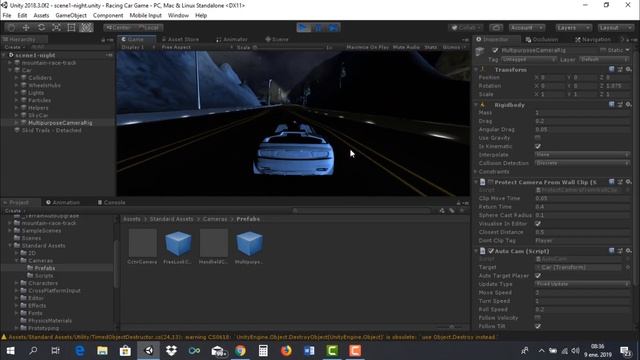
Task: Click the Pause button
Action: tap(318, 27)
